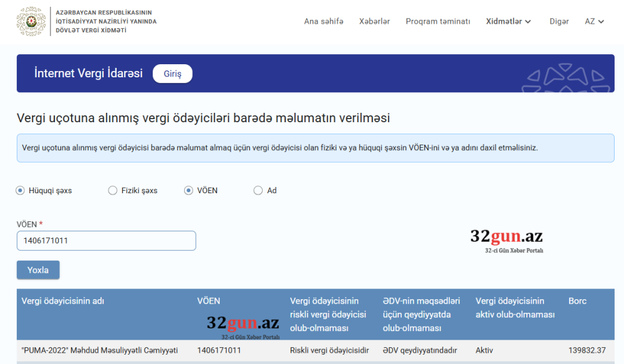Switch search mode to Ad
624x364 pixels.
[256, 190]
